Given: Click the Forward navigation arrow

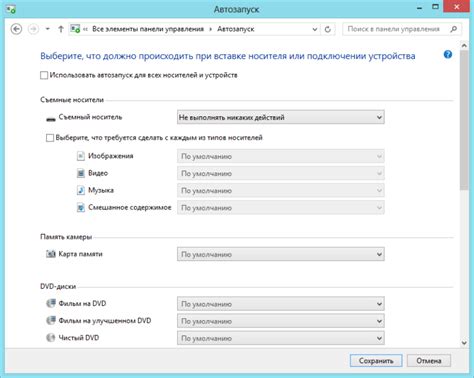Looking at the screenshot, I should (33, 29).
